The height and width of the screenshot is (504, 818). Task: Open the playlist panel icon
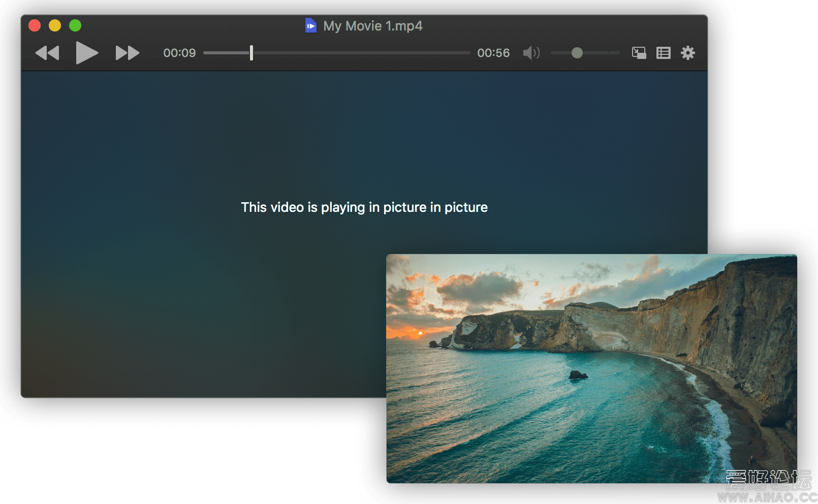[663, 53]
